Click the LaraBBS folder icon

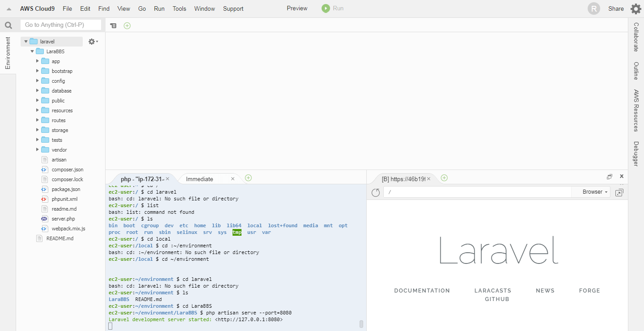(40, 51)
